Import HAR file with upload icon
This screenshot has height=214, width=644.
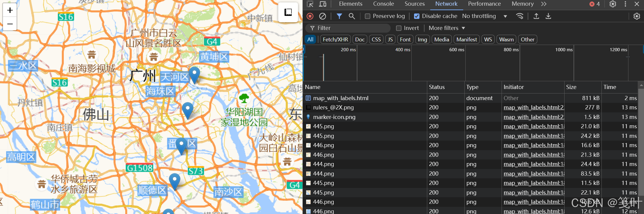pos(536,16)
